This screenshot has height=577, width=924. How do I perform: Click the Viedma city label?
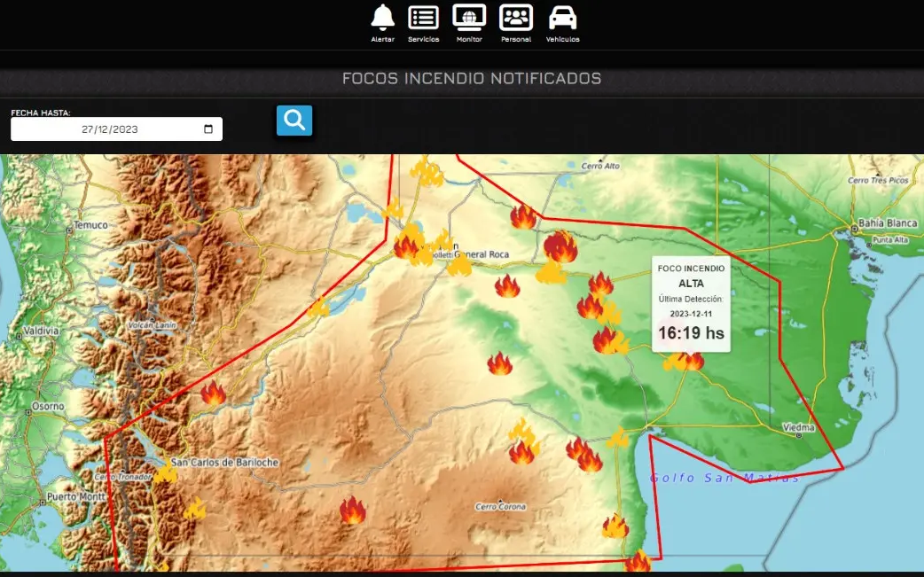click(798, 427)
